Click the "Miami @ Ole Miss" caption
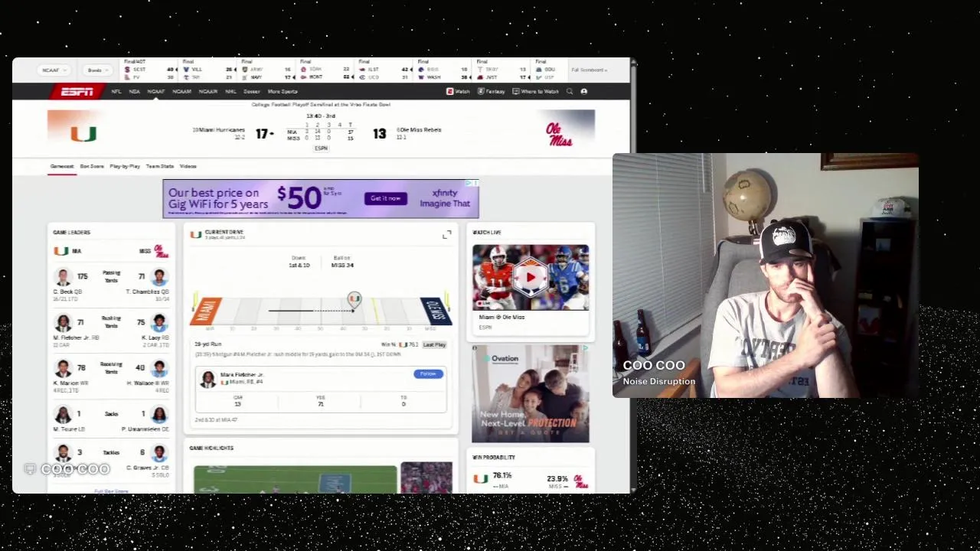This screenshot has height=551, width=980. click(x=501, y=317)
